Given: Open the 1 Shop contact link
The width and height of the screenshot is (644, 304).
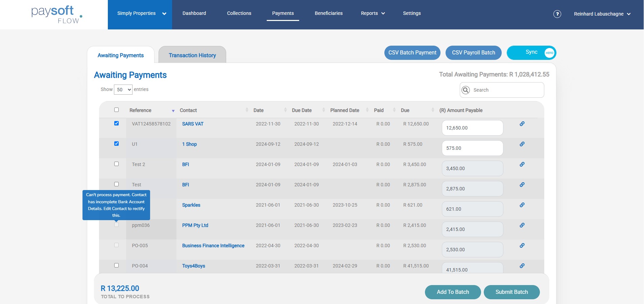Looking at the screenshot, I should pyautogui.click(x=189, y=144).
